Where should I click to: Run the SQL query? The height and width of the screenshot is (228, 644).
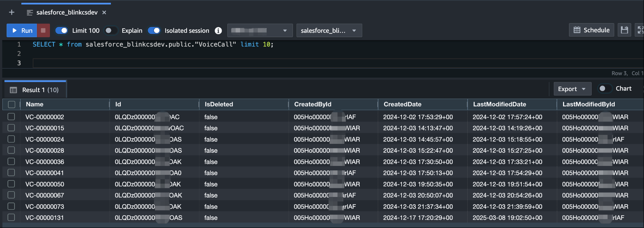click(22, 30)
